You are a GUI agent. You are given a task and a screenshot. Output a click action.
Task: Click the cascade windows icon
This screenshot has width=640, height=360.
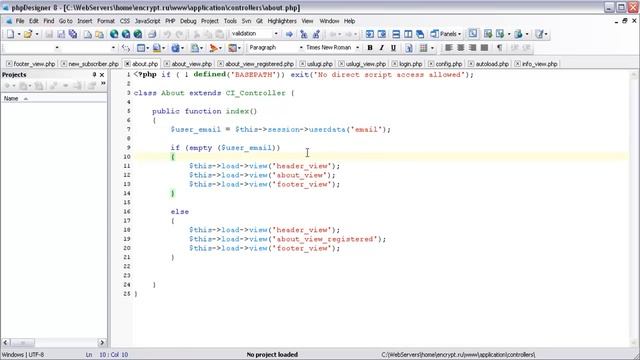tap(420, 34)
